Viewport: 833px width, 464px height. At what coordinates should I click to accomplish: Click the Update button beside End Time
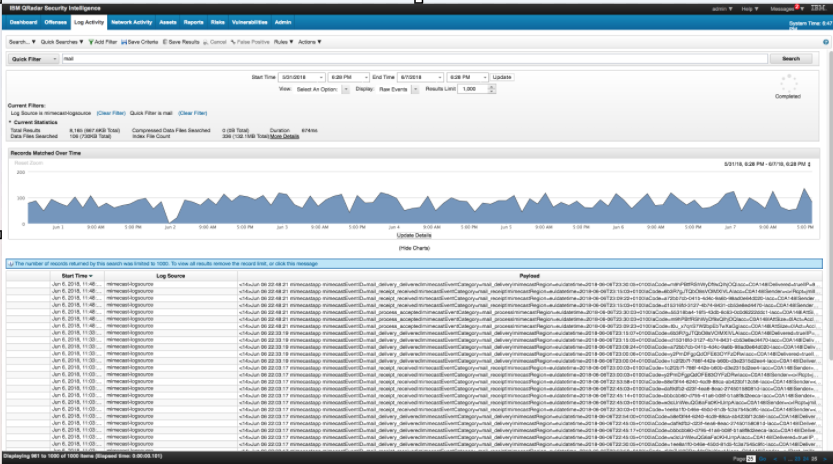pos(502,76)
